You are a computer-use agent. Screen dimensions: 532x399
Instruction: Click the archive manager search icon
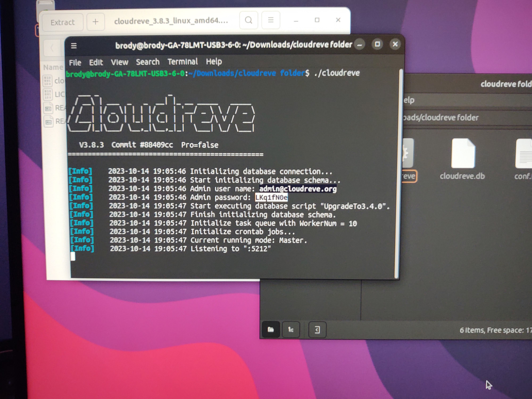[x=249, y=20]
